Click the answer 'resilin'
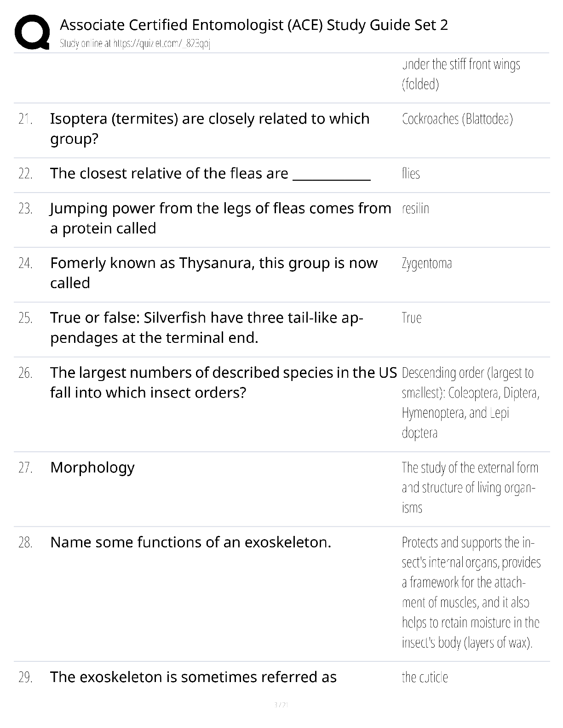Viewport: 563px width, 728px height. [415, 209]
